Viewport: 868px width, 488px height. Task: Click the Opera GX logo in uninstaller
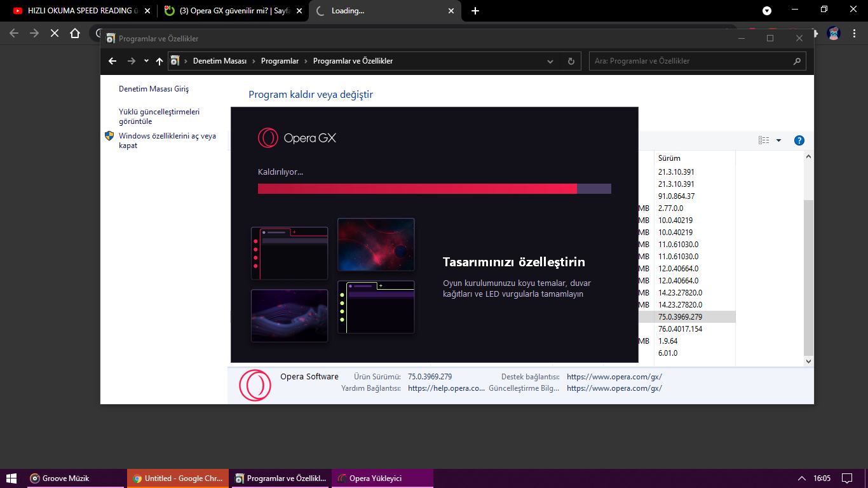(x=297, y=138)
